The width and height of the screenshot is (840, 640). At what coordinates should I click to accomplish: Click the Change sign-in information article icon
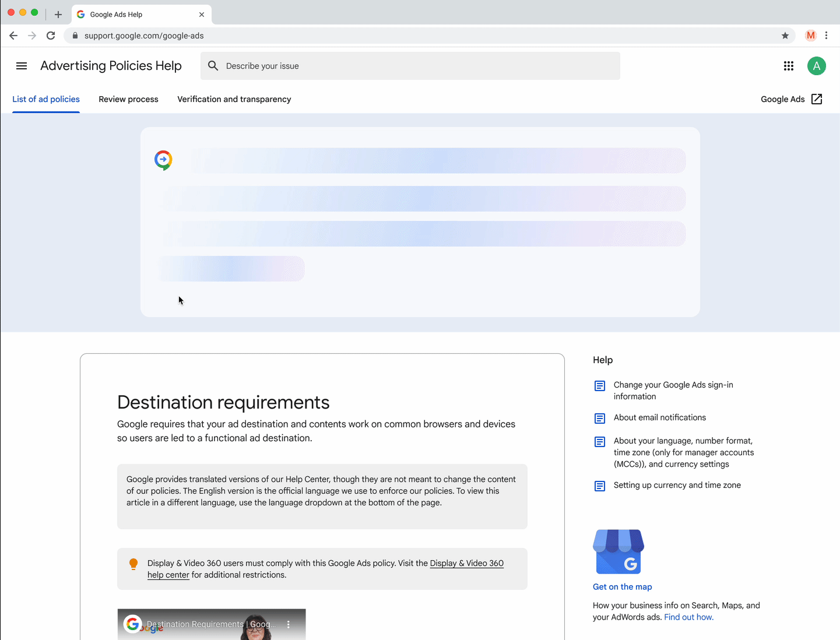point(599,386)
